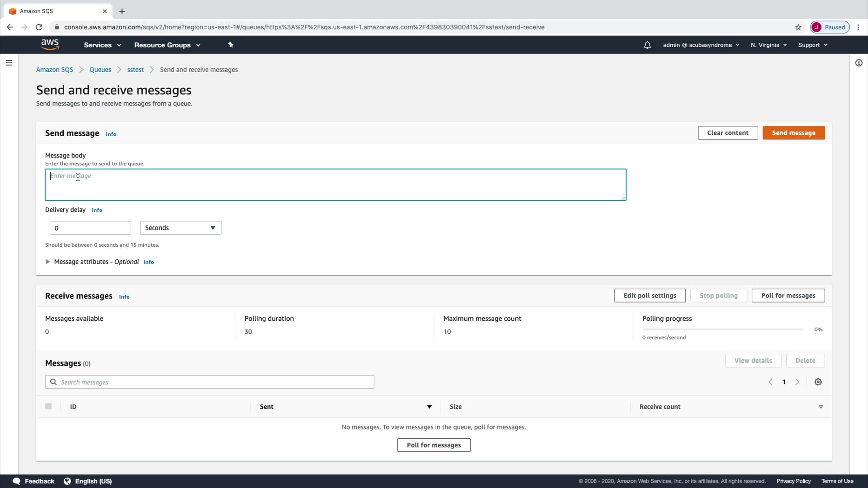Open the notifications bell

click(x=647, y=45)
